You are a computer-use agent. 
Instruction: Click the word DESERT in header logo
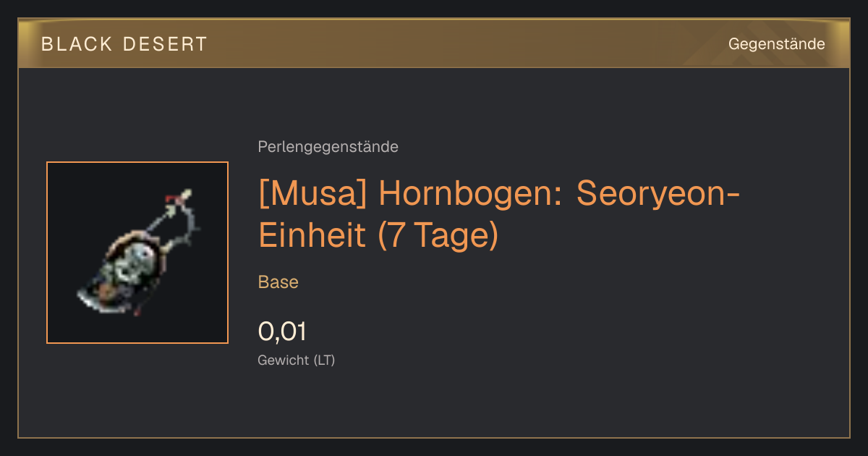pyautogui.click(x=166, y=44)
